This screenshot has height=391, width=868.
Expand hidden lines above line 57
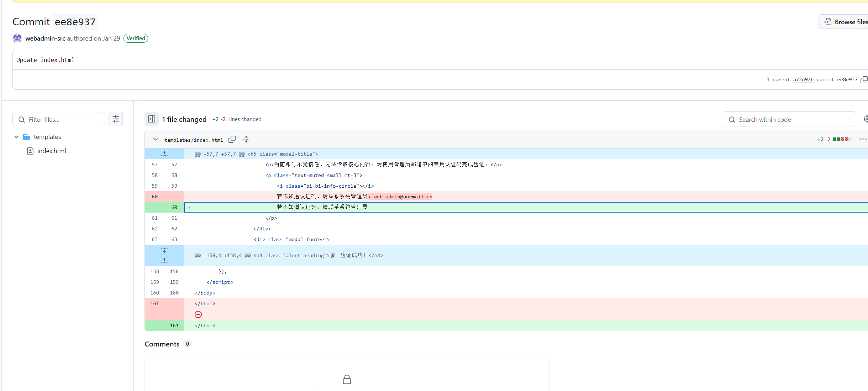pos(164,153)
